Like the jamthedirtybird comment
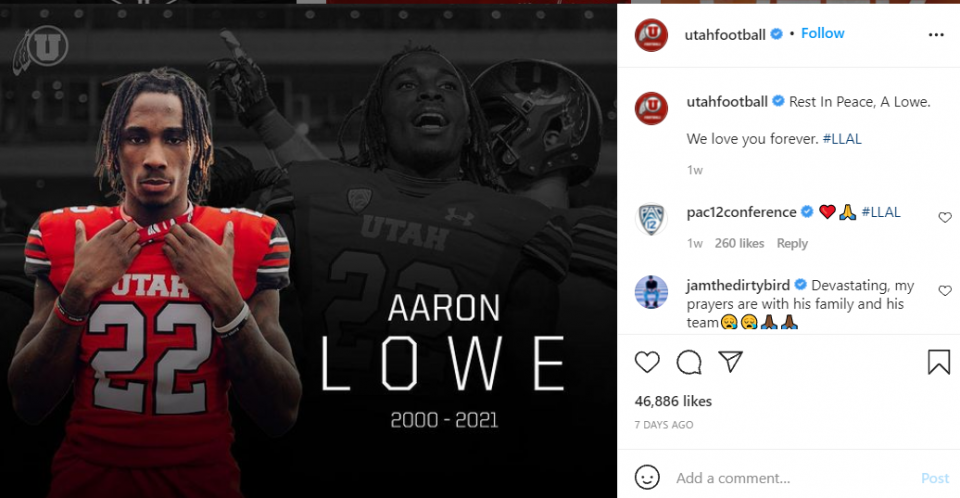 tap(945, 291)
